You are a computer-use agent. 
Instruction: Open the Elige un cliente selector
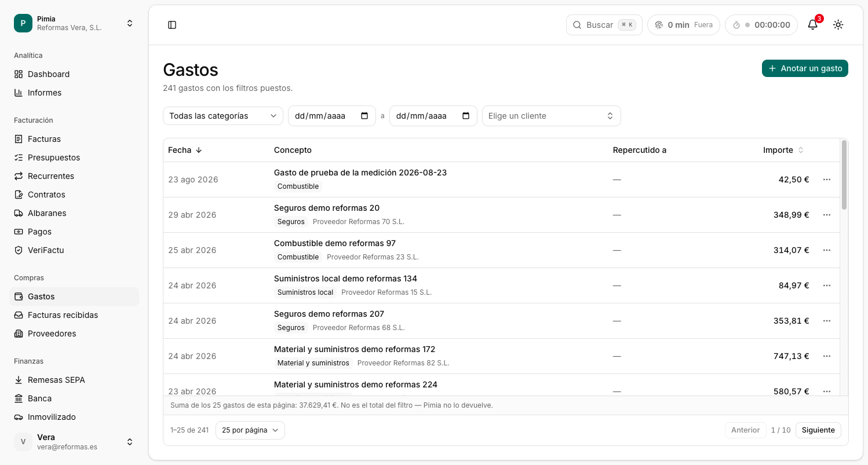[x=551, y=116]
